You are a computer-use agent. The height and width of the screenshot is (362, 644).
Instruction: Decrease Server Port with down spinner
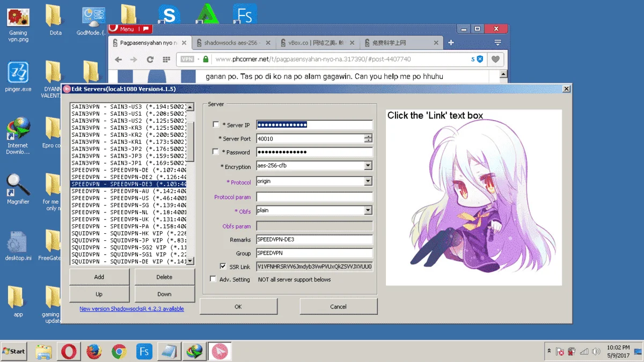coord(368,141)
